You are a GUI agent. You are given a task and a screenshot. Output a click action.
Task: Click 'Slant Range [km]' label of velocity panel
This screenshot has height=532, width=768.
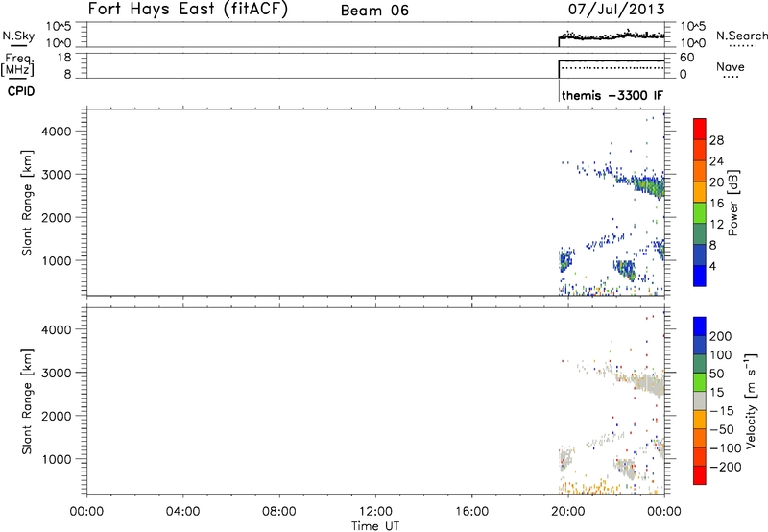[x=27, y=401]
